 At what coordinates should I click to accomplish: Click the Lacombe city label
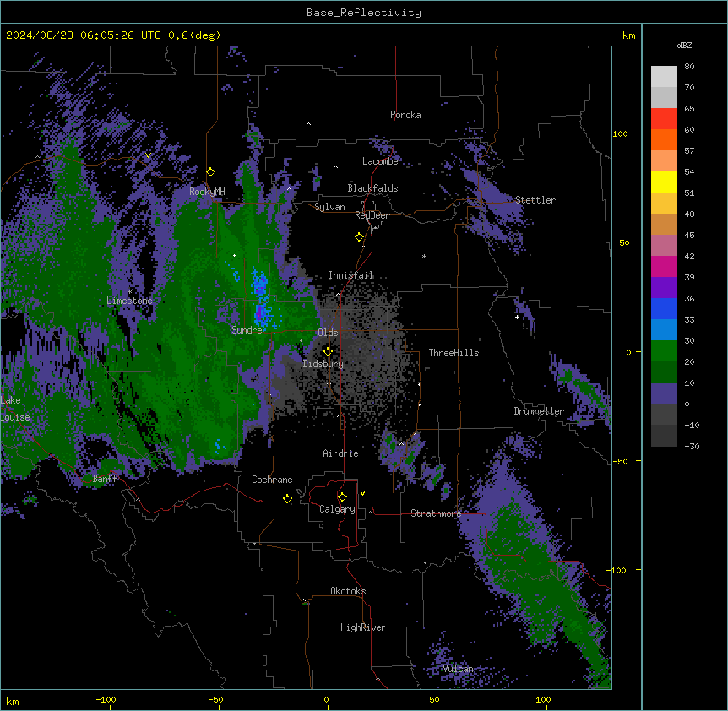click(380, 161)
